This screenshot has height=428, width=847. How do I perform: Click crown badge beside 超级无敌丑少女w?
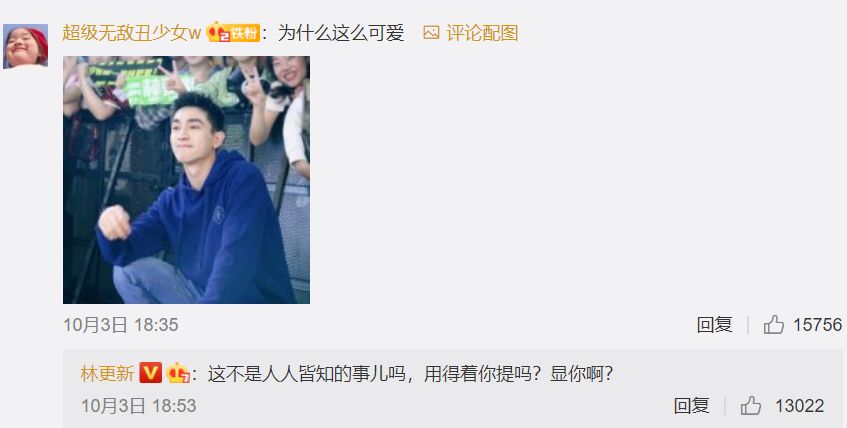pyautogui.click(x=218, y=32)
